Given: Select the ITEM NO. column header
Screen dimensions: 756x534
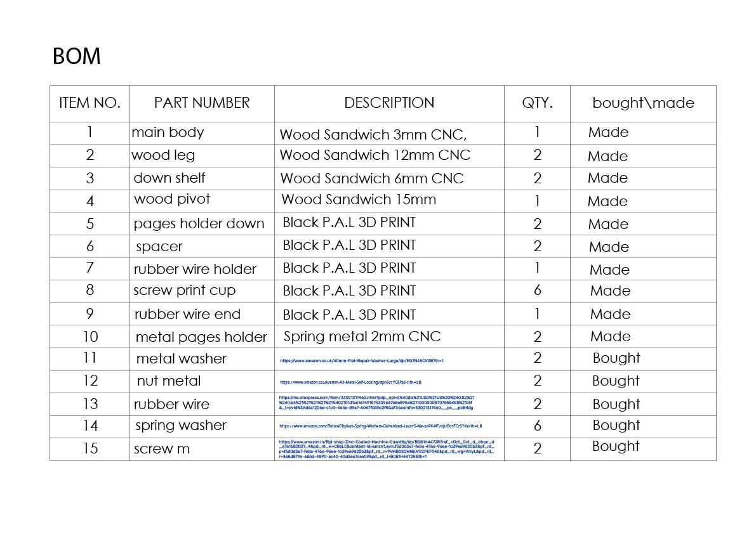Looking at the screenshot, I should point(90,103).
